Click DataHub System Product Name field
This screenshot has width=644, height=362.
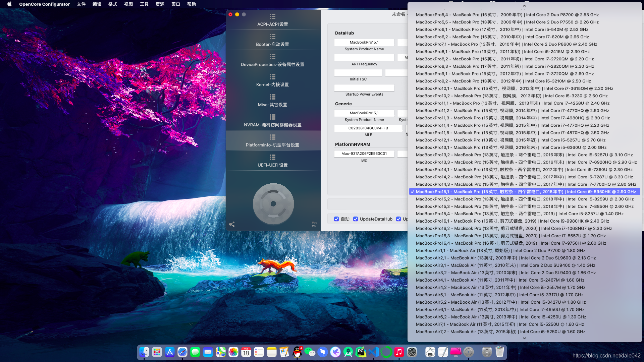click(x=364, y=43)
